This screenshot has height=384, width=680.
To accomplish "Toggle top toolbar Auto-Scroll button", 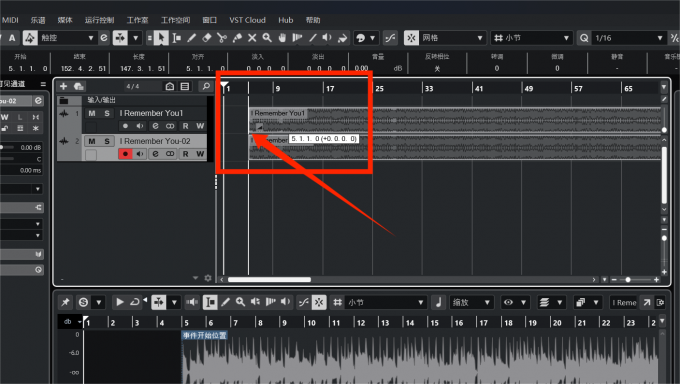I will [120, 38].
